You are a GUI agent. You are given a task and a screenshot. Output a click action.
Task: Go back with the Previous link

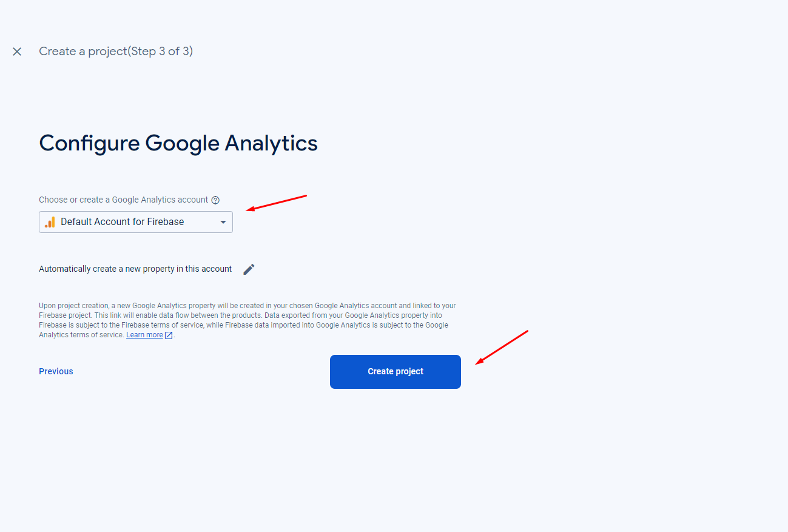click(x=56, y=371)
